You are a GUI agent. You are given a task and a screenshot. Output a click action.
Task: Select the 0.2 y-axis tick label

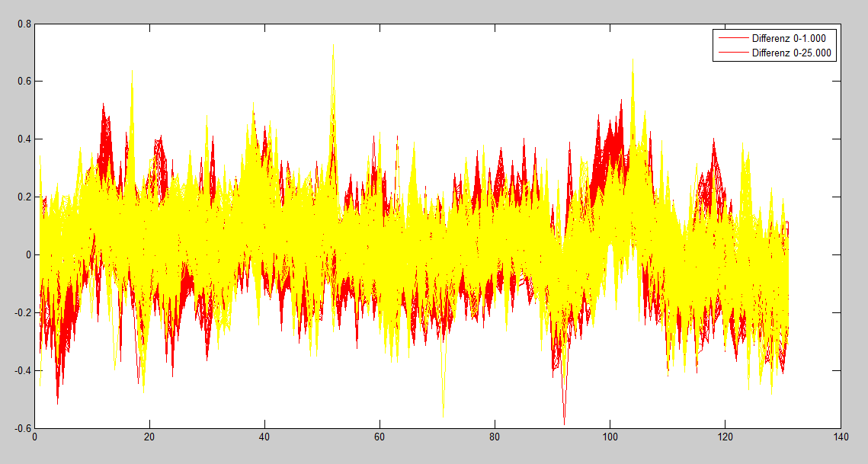click(24, 197)
